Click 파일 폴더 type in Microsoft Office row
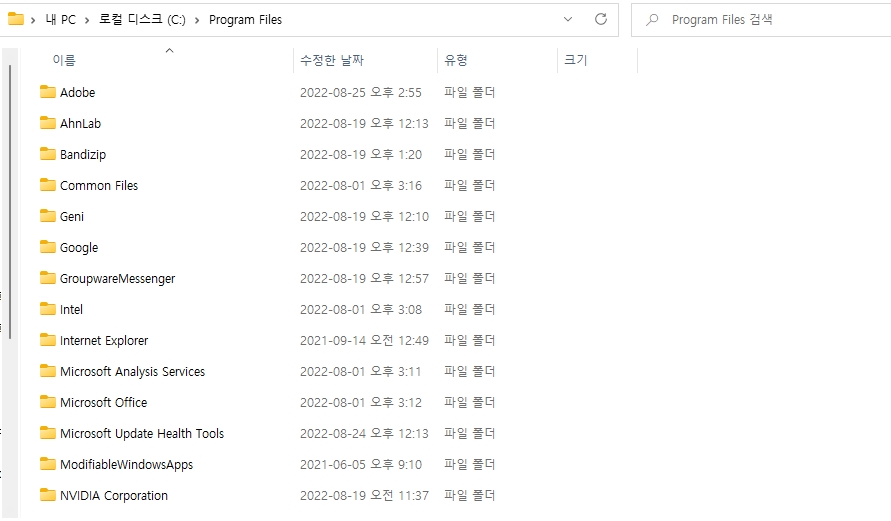The width and height of the screenshot is (891, 521). click(x=469, y=402)
